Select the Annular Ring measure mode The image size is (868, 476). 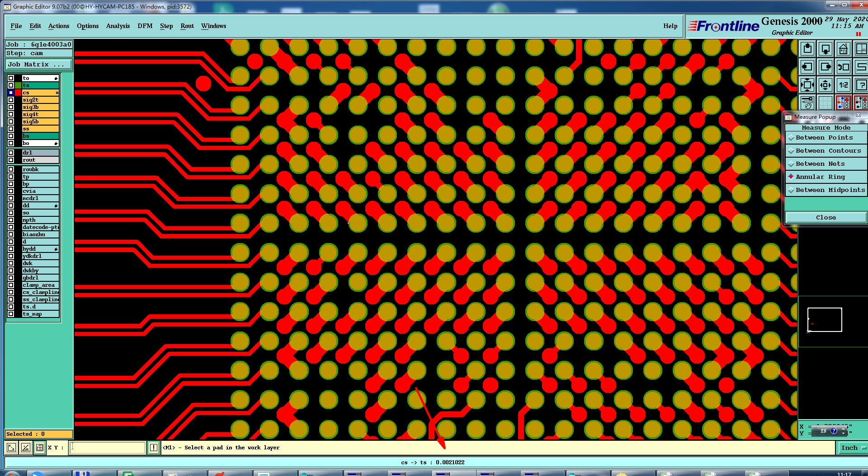[x=826, y=177]
